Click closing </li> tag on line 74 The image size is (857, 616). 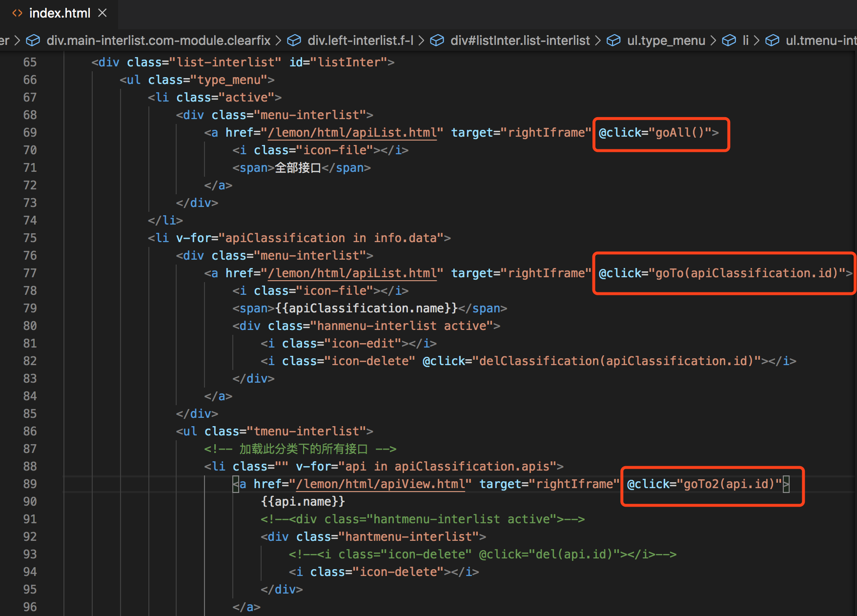[x=165, y=220]
